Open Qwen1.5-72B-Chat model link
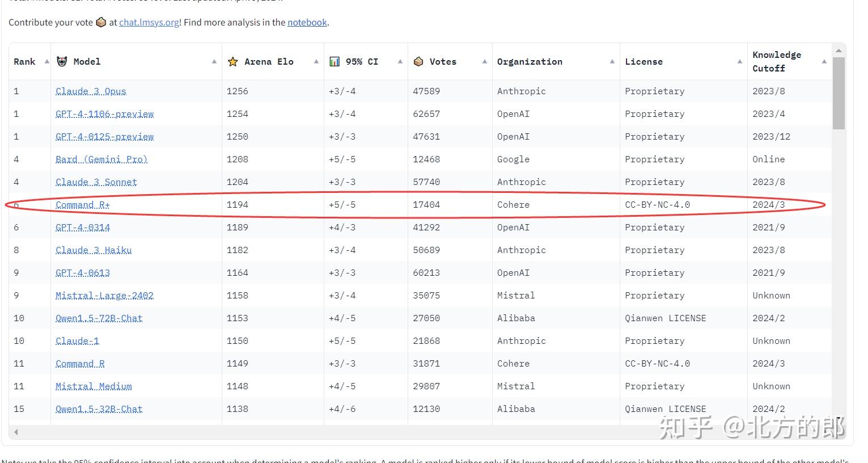 click(x=99, y=318)
